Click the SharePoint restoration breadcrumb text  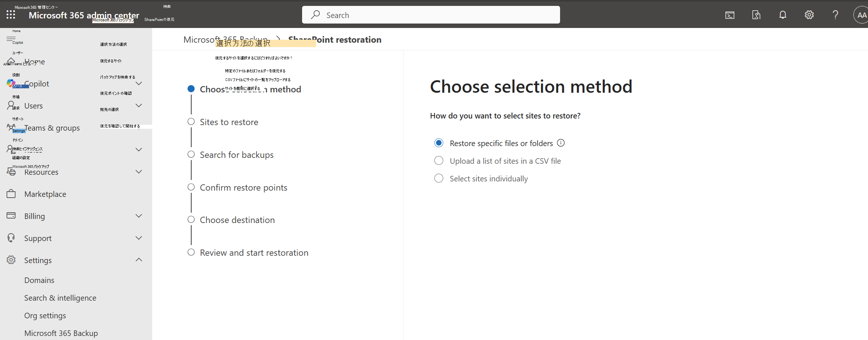335,40
